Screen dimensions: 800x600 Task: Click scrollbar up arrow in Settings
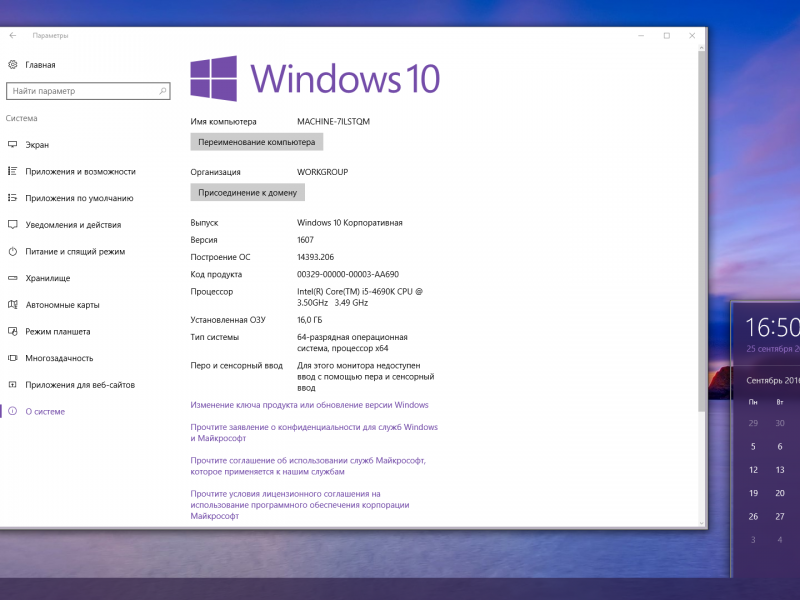point(702,47)
